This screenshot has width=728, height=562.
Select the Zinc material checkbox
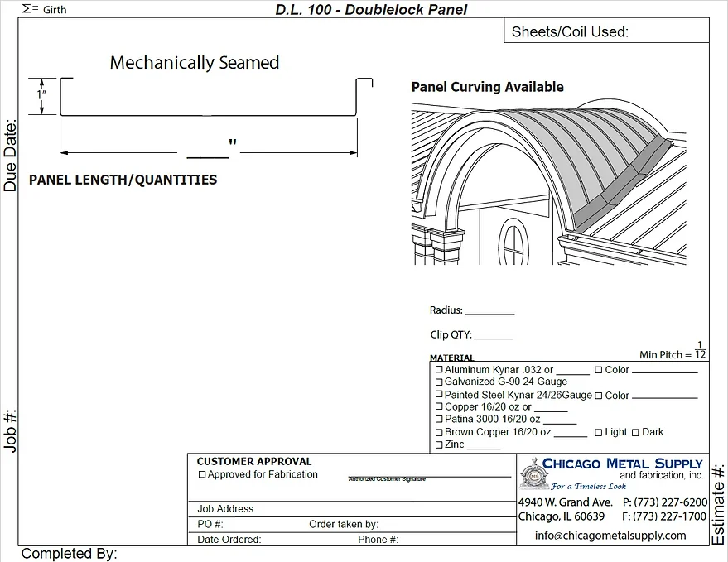pyautogui.click(x=439, y=444)
